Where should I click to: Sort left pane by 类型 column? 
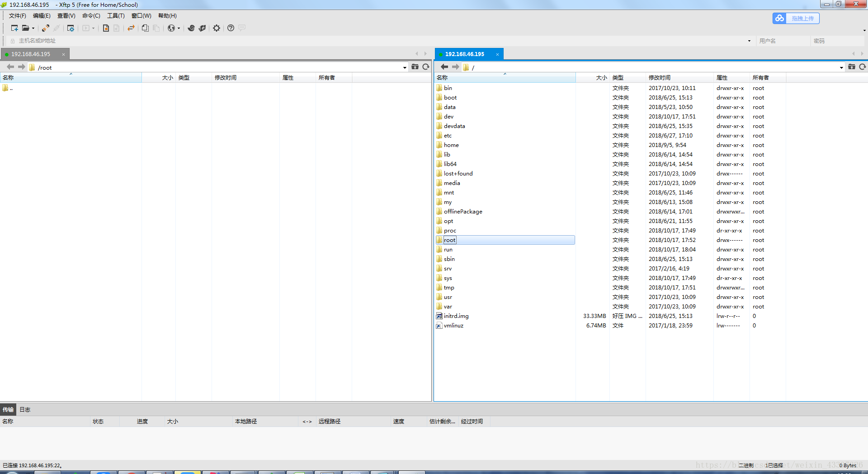[193, 78]
